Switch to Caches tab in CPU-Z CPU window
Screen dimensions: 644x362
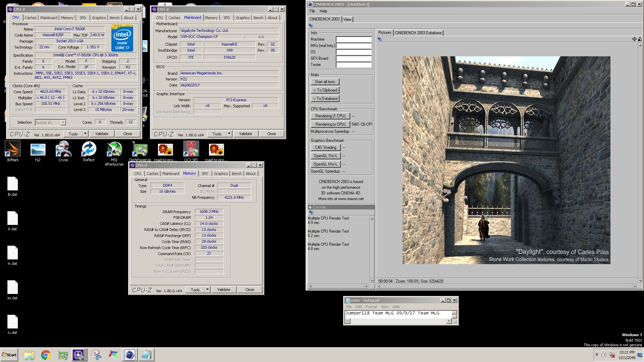31,18
